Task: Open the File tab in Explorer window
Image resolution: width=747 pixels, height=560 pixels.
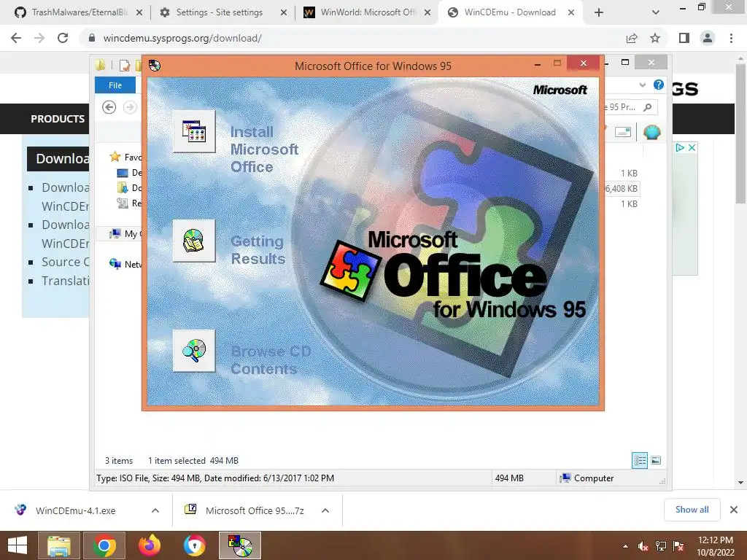Action: coord(115,85)
